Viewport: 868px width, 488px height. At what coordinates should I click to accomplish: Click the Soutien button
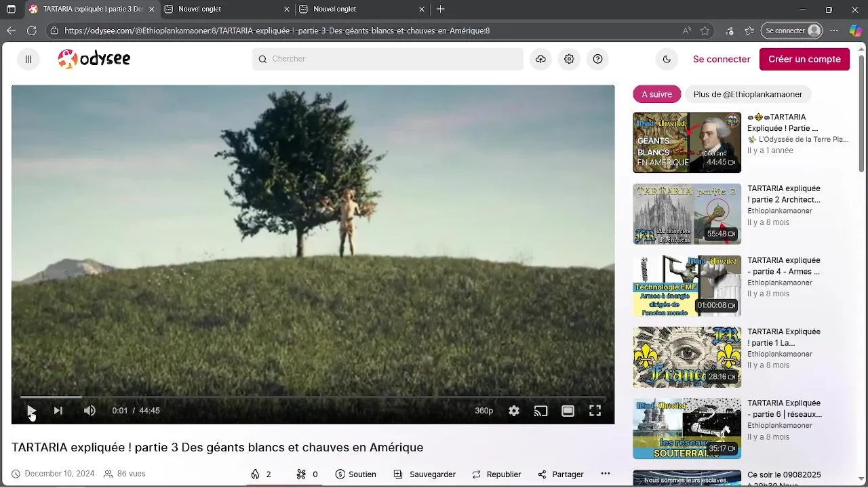(355, 474)
